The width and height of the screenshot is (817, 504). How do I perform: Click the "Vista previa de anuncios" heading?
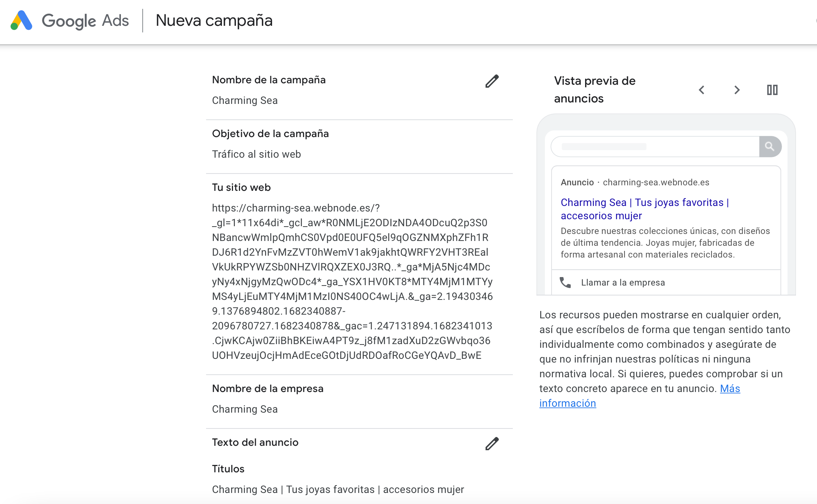[x=595, y=90]
